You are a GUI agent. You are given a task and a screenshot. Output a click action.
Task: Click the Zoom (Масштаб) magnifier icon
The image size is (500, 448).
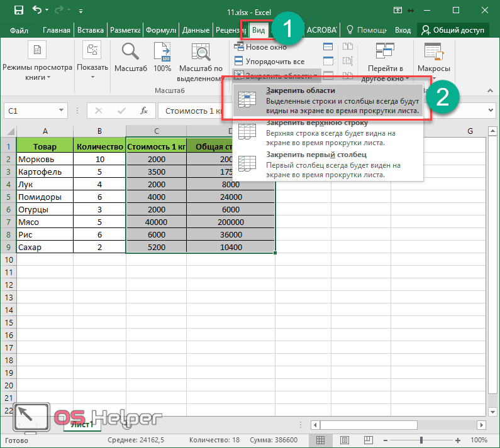click(x=130, y=52)
